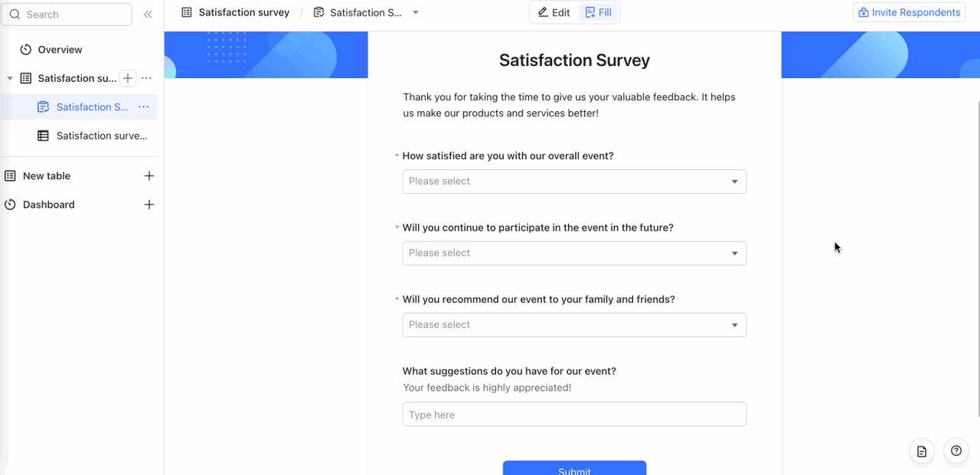This screenshot has width=980, height=475.
Task: Submit the survey form
Action: (574, 469)
